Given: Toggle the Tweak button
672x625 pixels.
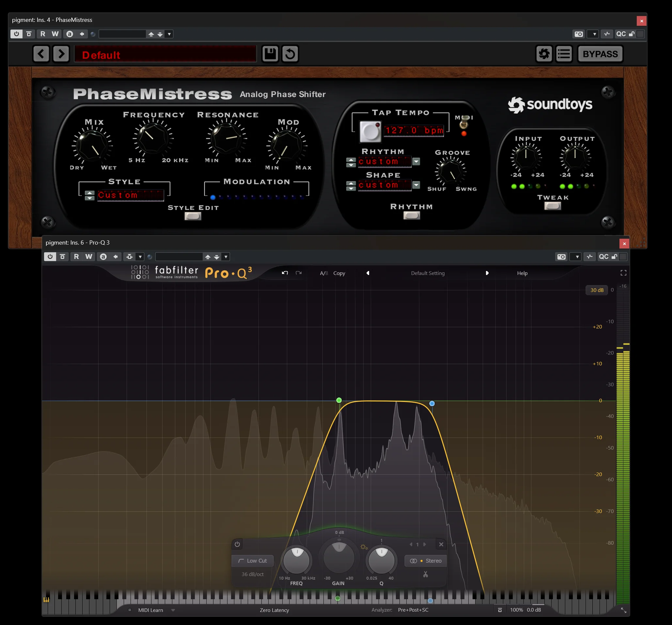Looking at the screenshot, I should 553,206.
